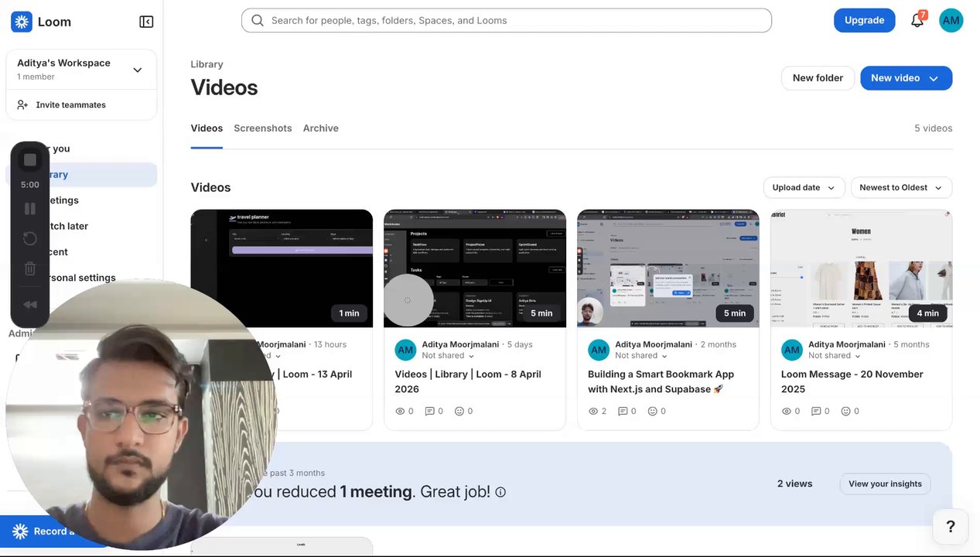Click the Loom logo icon

22,22
